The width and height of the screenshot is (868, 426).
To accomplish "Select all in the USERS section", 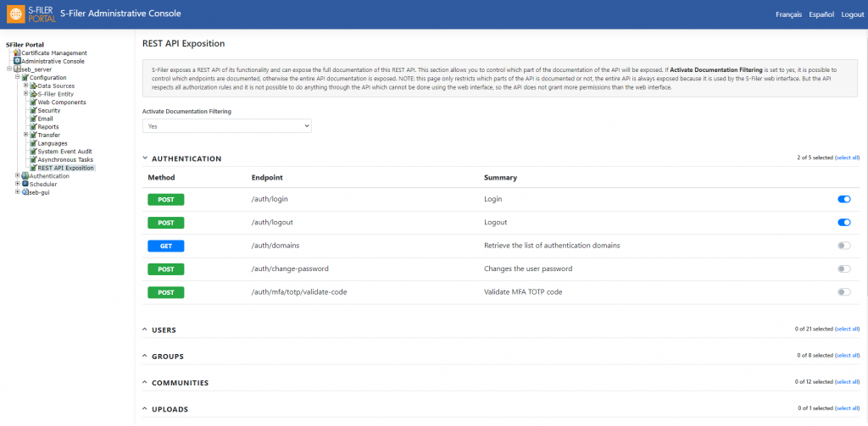I will (848, 329).
